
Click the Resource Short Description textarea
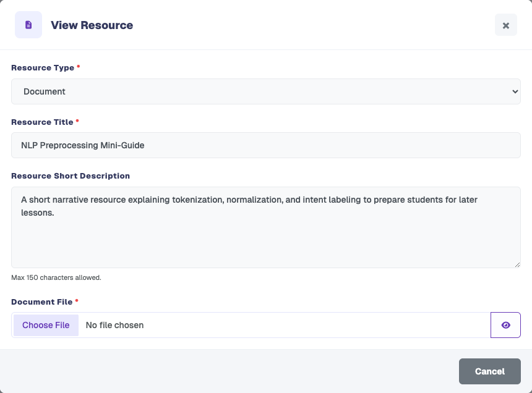click(266, 227)
